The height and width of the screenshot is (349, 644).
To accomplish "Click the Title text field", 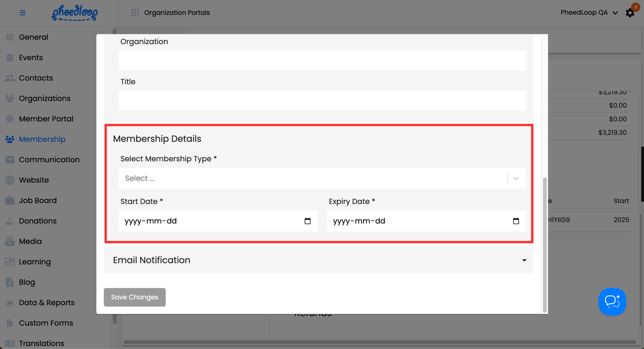I will [x=322, y=101].
